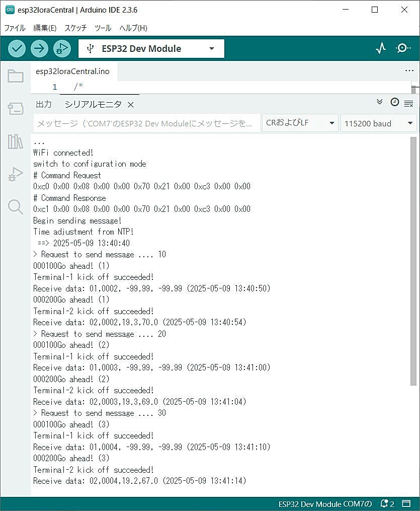Open the Serial Monitor magnifier icon

click(403, 48)
